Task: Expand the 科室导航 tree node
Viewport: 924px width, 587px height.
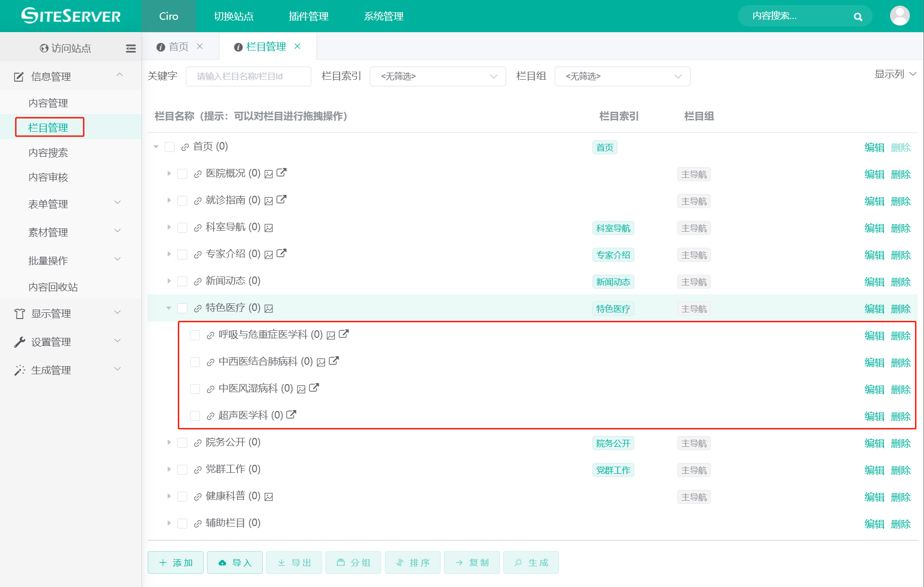Action: pos(169,227)
